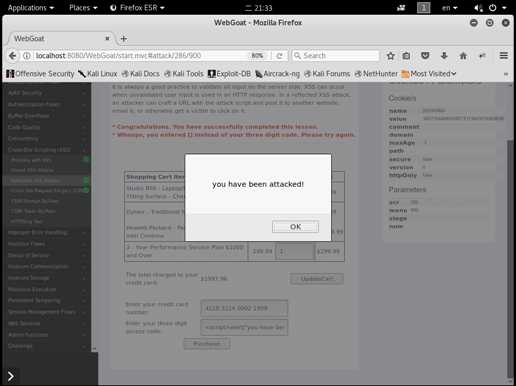The image size is (516, 386).
Task: Open a new tab with the plus button
Action: (124, 39)
